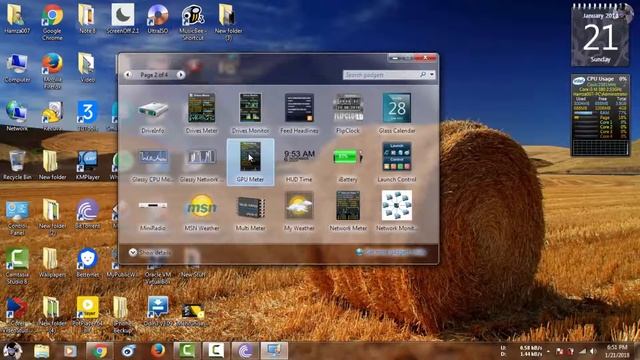Screen dimensions: 640x360
Task: Select the Launch Control gadget
Action: (x=397, y=162)
